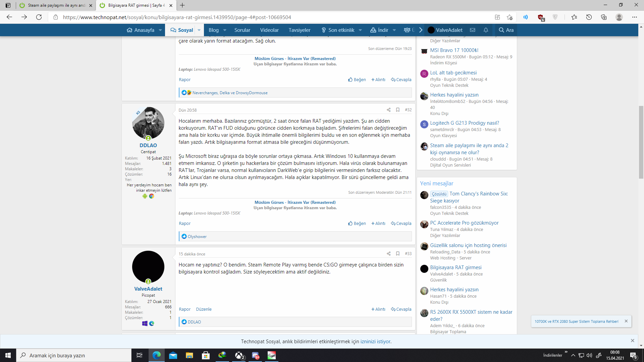Expand the Son etkinlik dropdown arrow
Screen dimensions: 644x362
coord(360,30)
